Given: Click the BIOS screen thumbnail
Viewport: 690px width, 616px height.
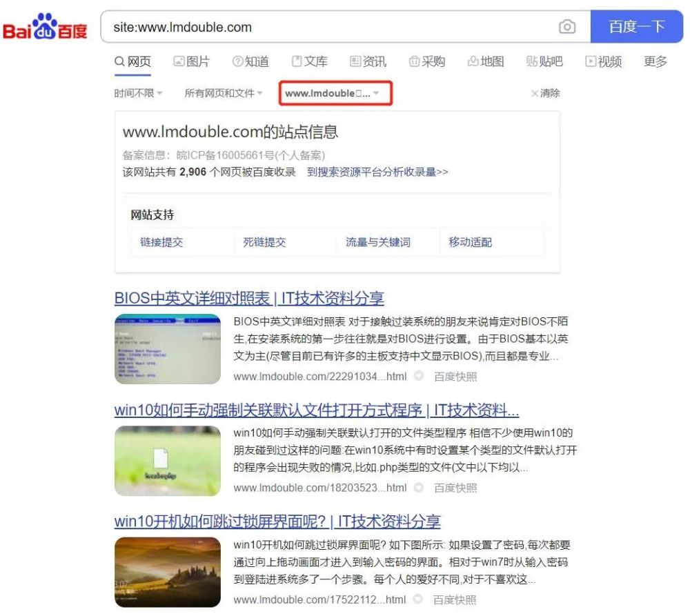Looking at the screenshot, I should click(168, 349).
